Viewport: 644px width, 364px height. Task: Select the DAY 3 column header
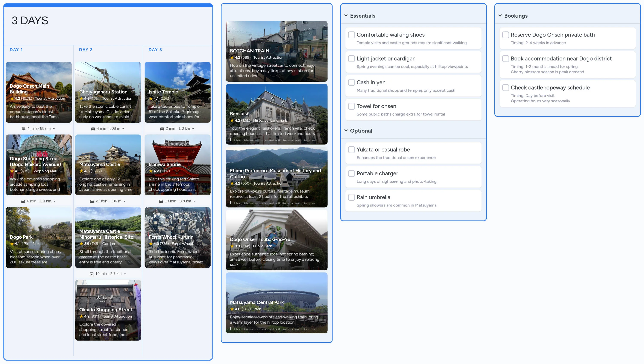click(155, 50)
